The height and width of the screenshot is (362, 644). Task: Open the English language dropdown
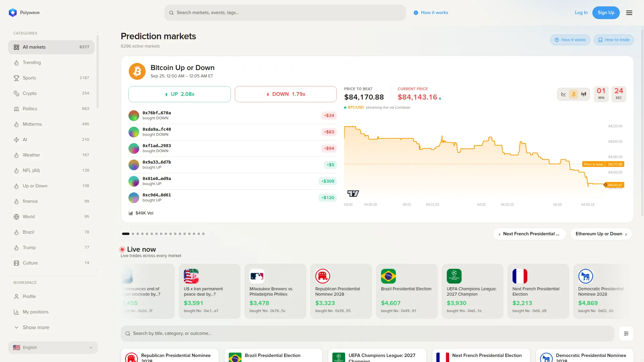[53, 348]
